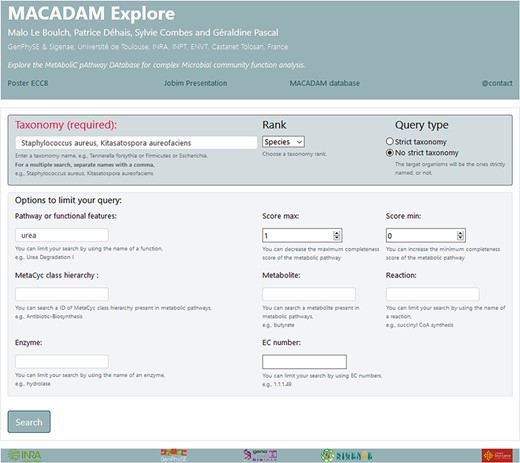The width and height of the screenshot is (520, 463).
Task: Click the GenPhySE logo in footer
Action: 174,455
